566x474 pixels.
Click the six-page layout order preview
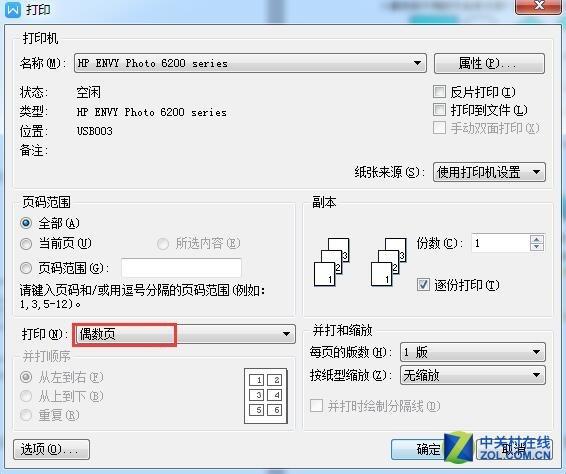[266, 396]
